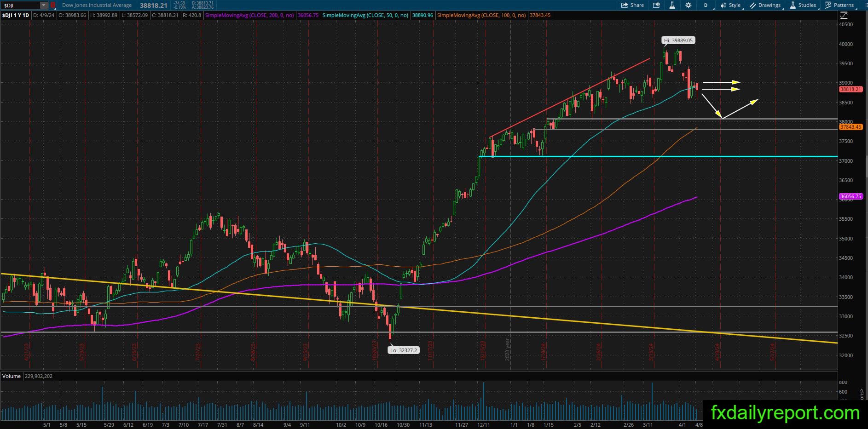Click the -74.59 net change value
This screenshot has height=429, width=868.
(x=179, y=3)
